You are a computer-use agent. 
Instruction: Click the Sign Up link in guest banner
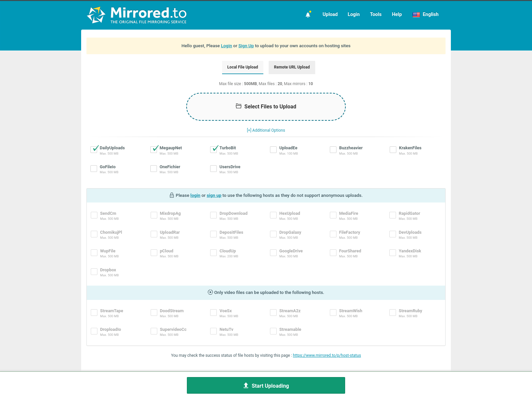click(246, 46)
